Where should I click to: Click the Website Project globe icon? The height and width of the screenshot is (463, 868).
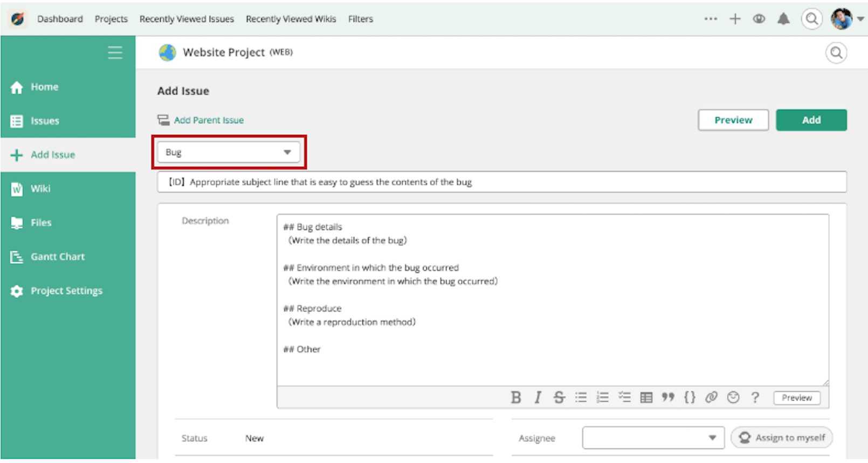coord(168,52)
